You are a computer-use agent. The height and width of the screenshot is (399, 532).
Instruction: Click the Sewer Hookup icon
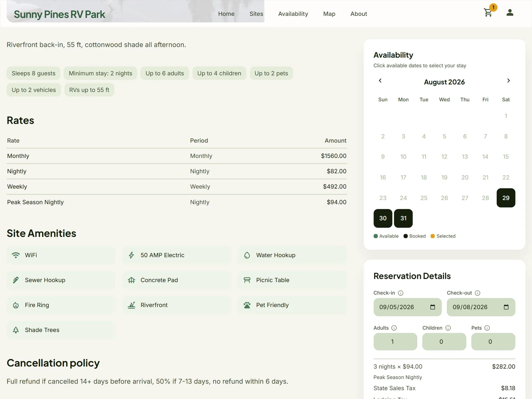16,280
